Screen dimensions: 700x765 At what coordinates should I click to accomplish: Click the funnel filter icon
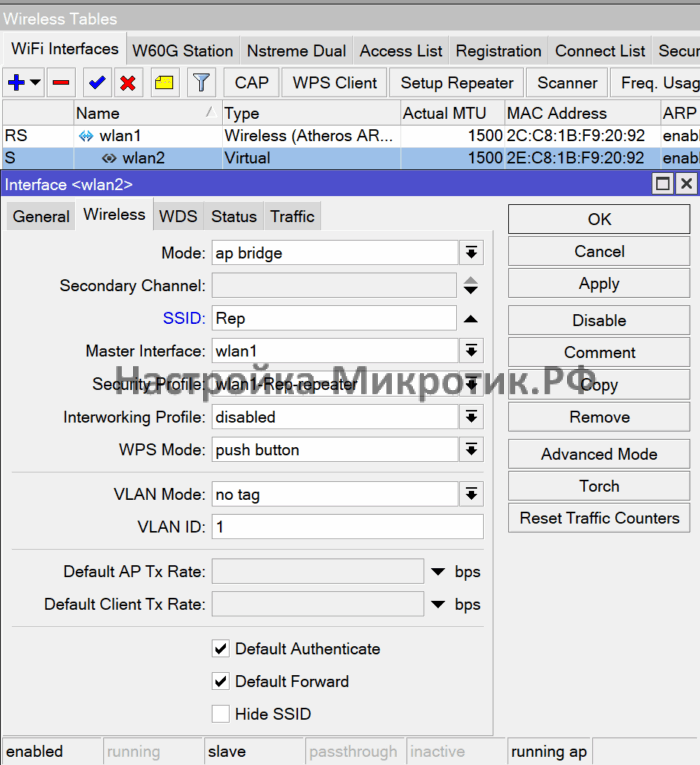pos(201,82)
